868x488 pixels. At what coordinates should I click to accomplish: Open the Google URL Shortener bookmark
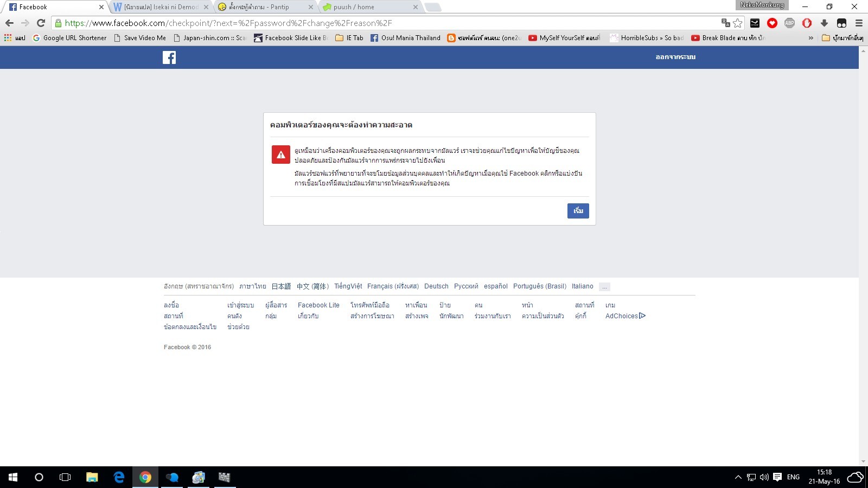coord(69,38)
